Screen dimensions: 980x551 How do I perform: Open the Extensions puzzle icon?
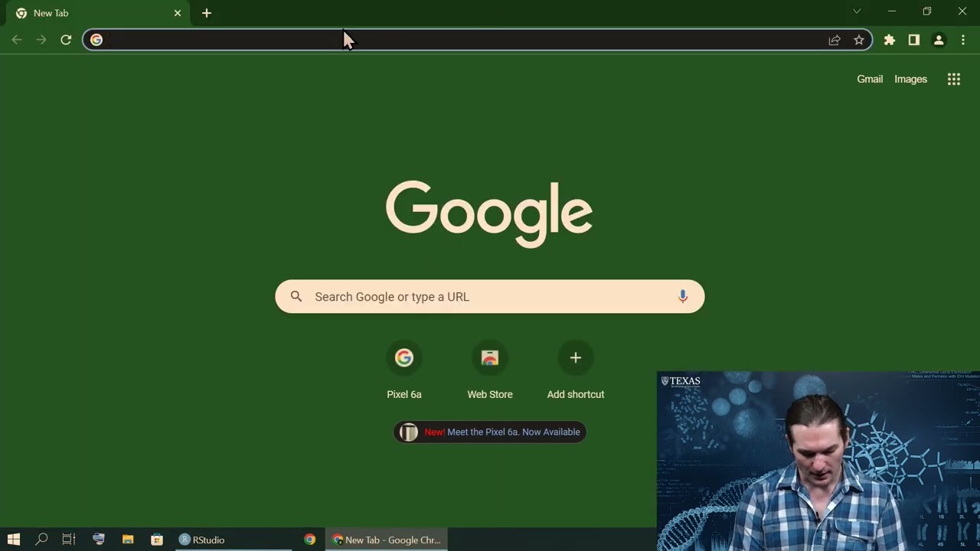890,40
